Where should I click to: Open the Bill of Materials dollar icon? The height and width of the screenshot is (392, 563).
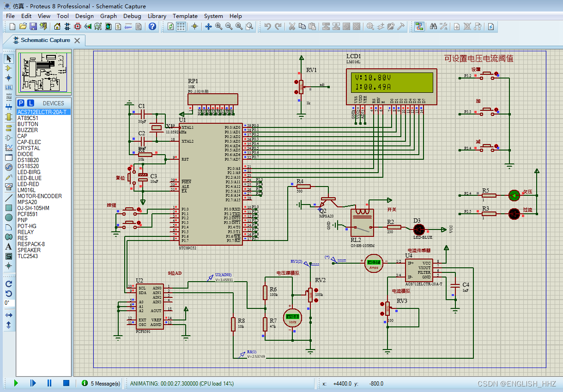click(118, 26)
